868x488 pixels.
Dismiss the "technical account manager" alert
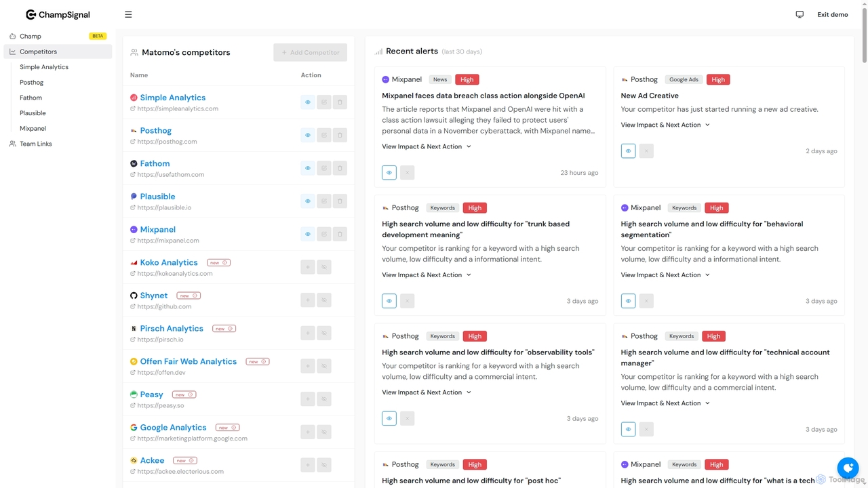point(646,429)
